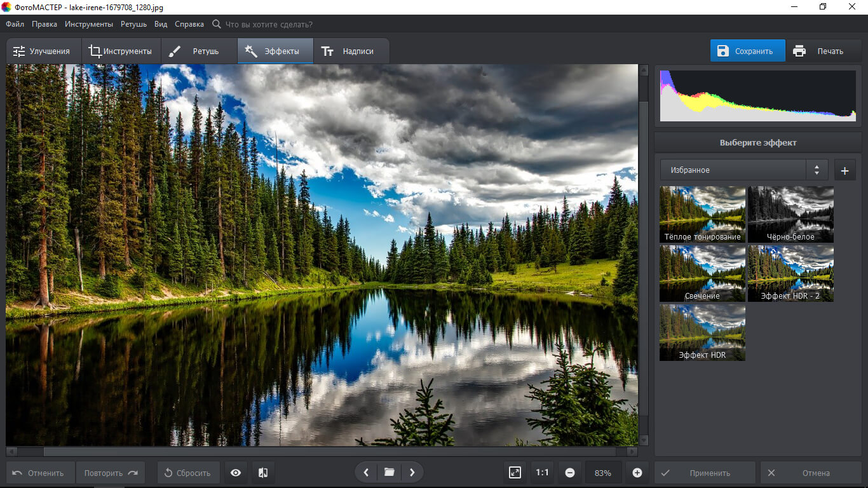The height and width of the screenshot is (488, 868).
Task: Expand the Избранное effects dropdown
Action: [x=743, y=170]
